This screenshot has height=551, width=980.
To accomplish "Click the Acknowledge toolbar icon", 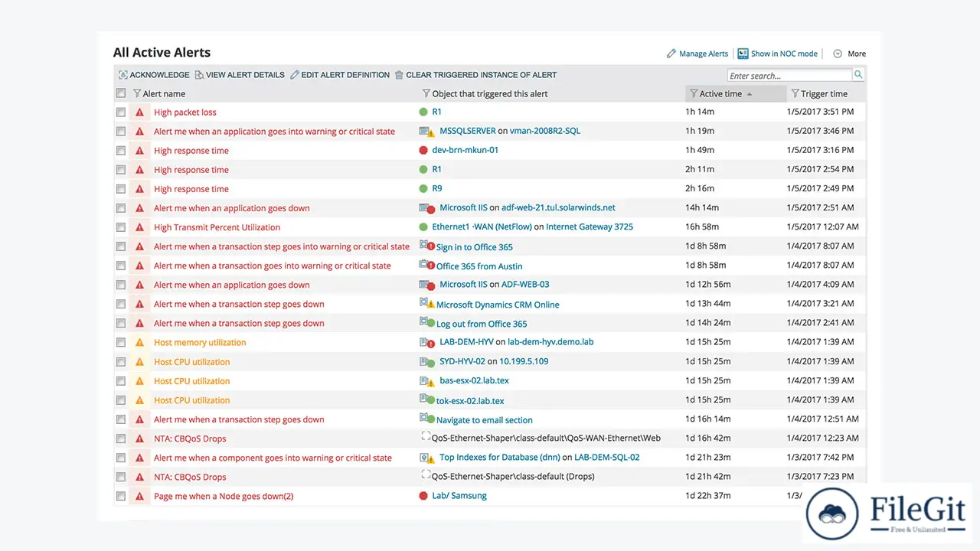I will pyautogui.click(x=122, y=75).
